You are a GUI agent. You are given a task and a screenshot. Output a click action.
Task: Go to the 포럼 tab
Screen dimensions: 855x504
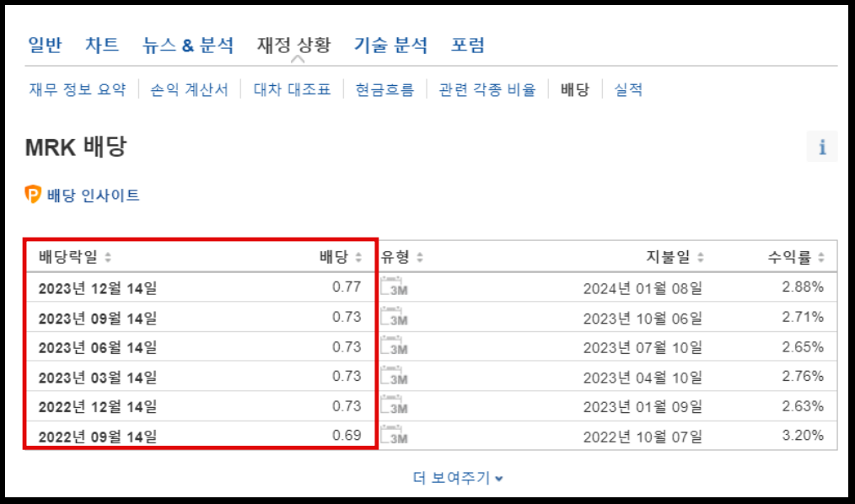pos(468,45)
